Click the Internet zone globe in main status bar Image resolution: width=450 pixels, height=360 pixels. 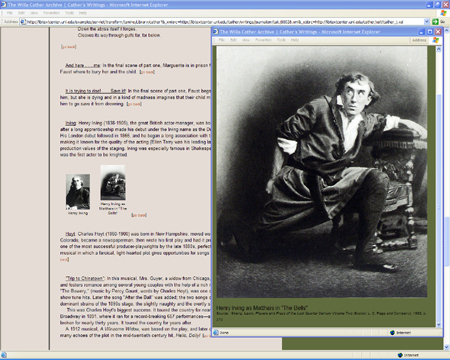click(x=400, y=355)
